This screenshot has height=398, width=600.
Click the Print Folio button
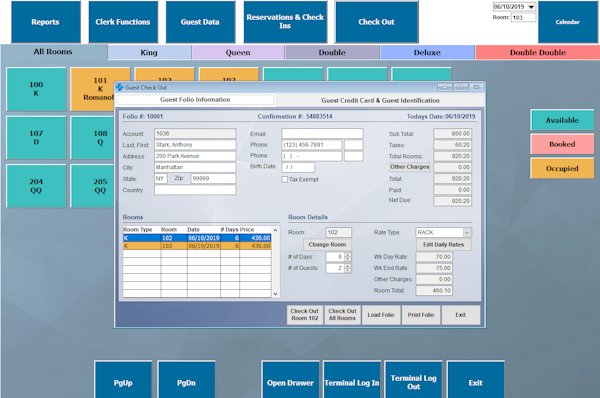pos(421,315)
